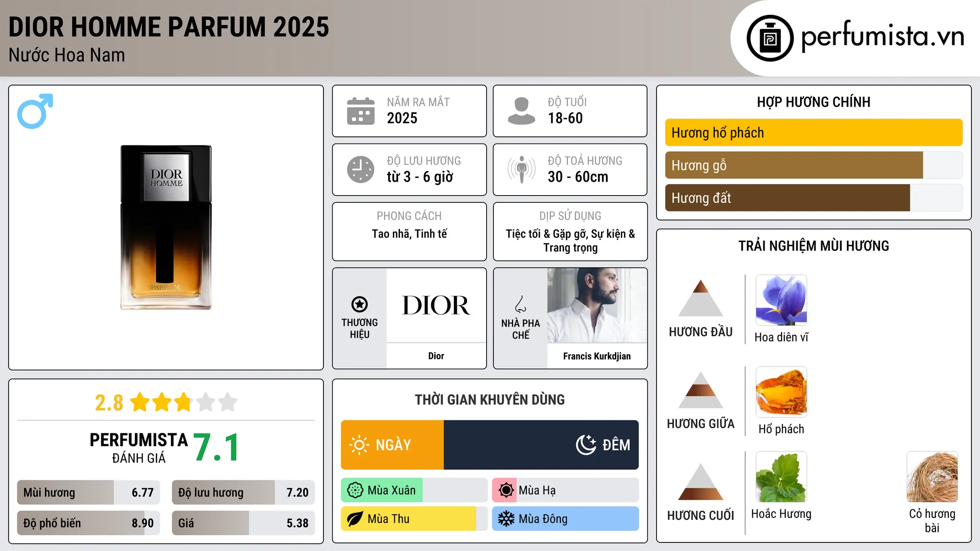Click the Độ lưu hương 7.20 score bar
The height and width of the screenshot is (551, 980).
point(243,492)
